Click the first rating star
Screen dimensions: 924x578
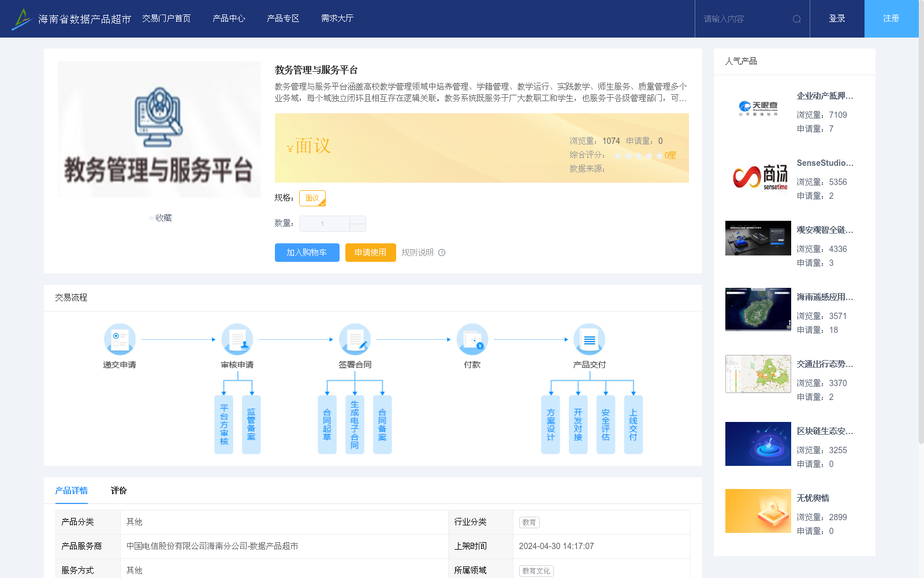618,155
